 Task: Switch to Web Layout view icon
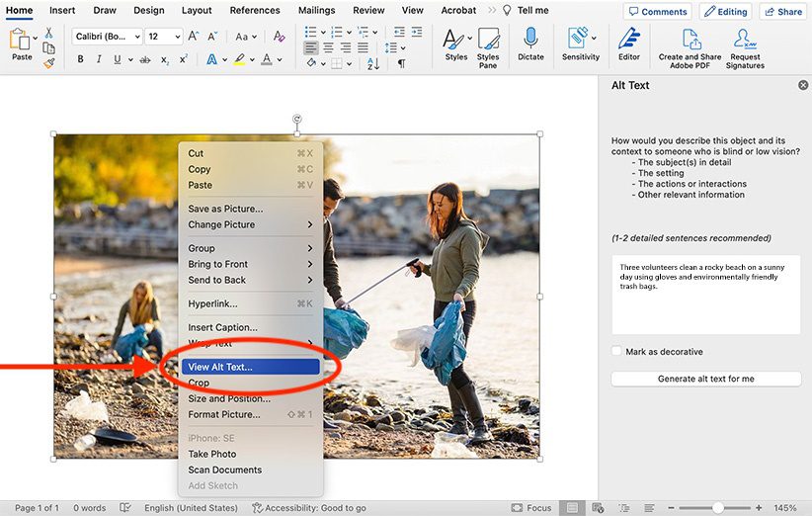[598, 508]
